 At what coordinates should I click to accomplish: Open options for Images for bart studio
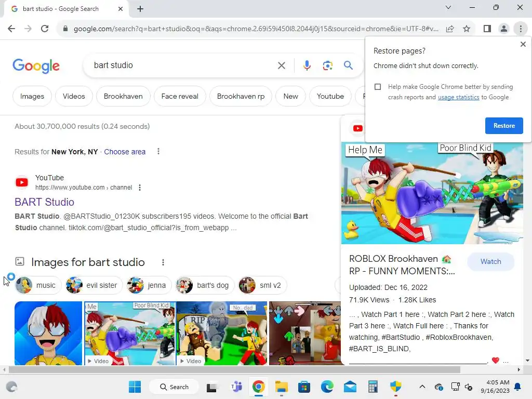point(163,262)
